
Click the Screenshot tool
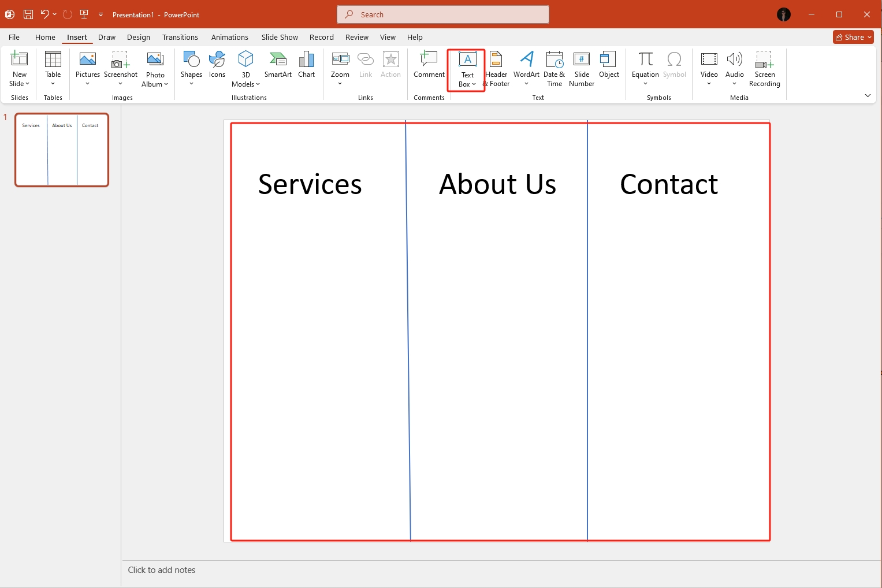tap(121, 68)
